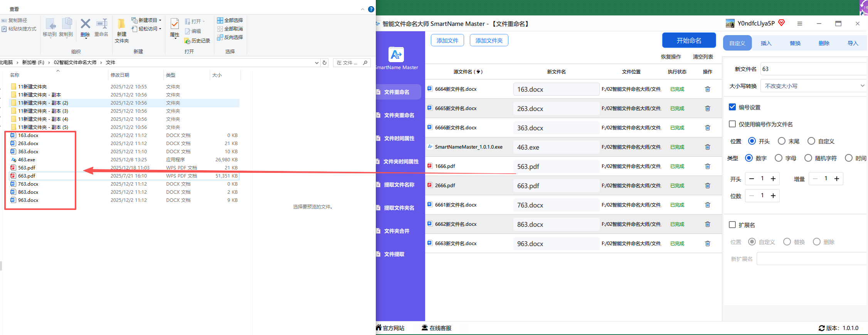The height and width of the screenshot is (335, 868).
Task: Increase the 位数 stepper with plus
Action: click(x=773, y=196)
